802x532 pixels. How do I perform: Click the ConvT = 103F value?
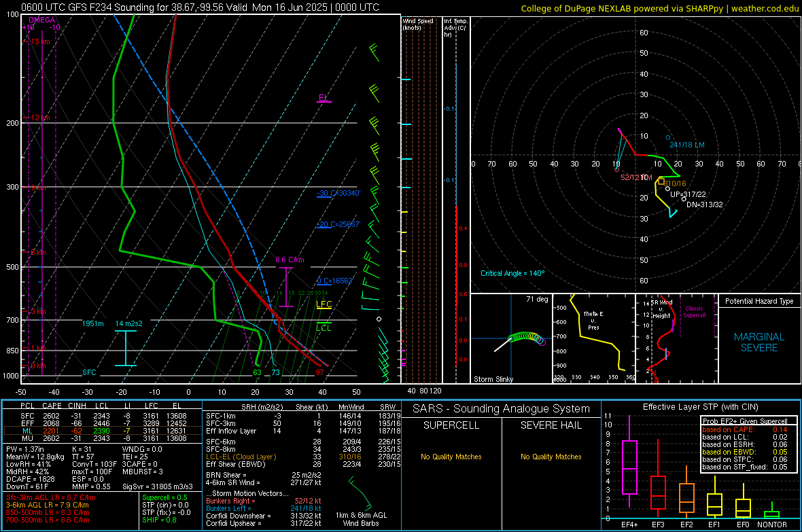tap(94, 464)
